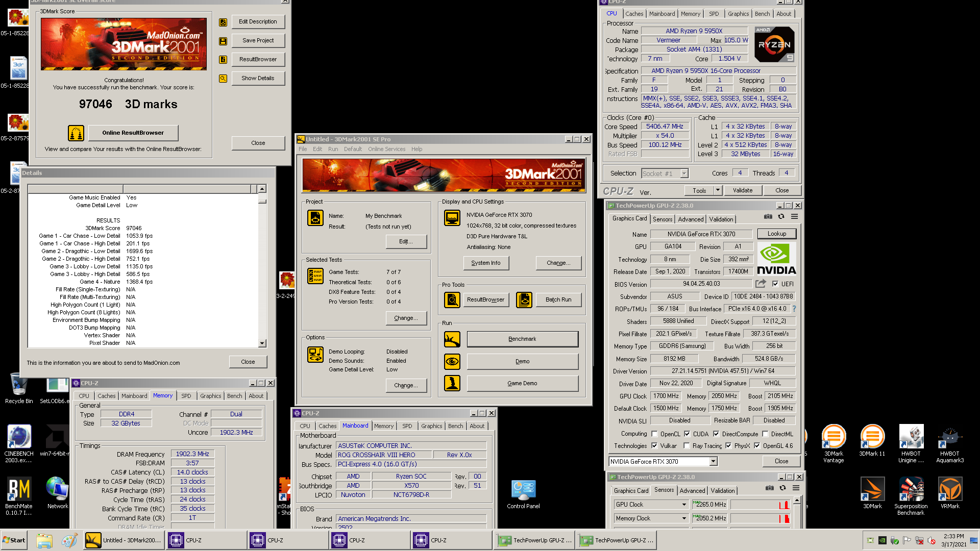Click the camera icon in the GPU-Z Sensors window
980x551 pixels.
pos(769,488)
